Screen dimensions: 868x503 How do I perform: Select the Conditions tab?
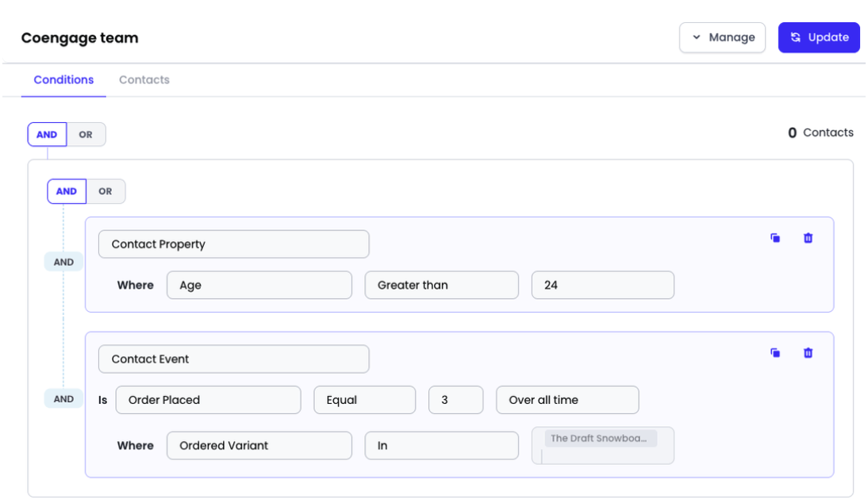point(63,80)
